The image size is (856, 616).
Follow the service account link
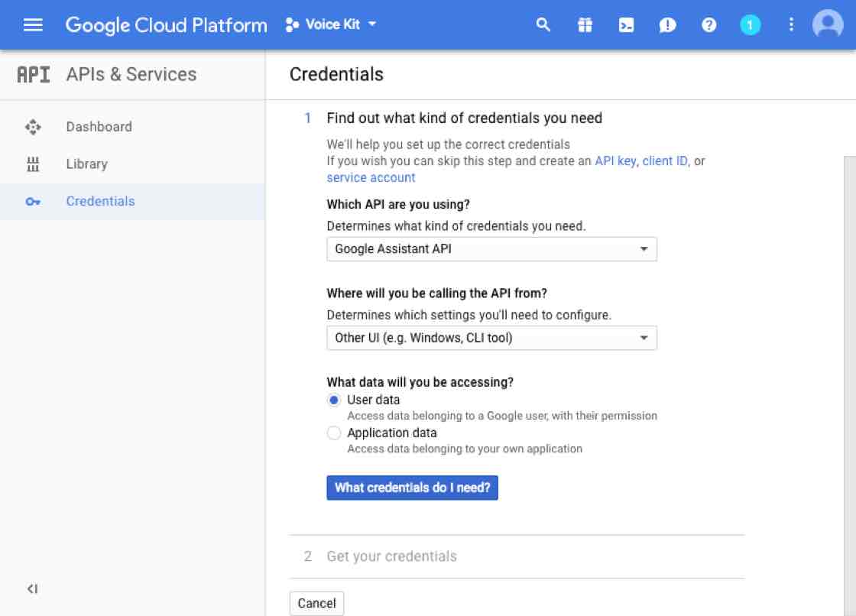pyautogui.click(x=371, y=177)
